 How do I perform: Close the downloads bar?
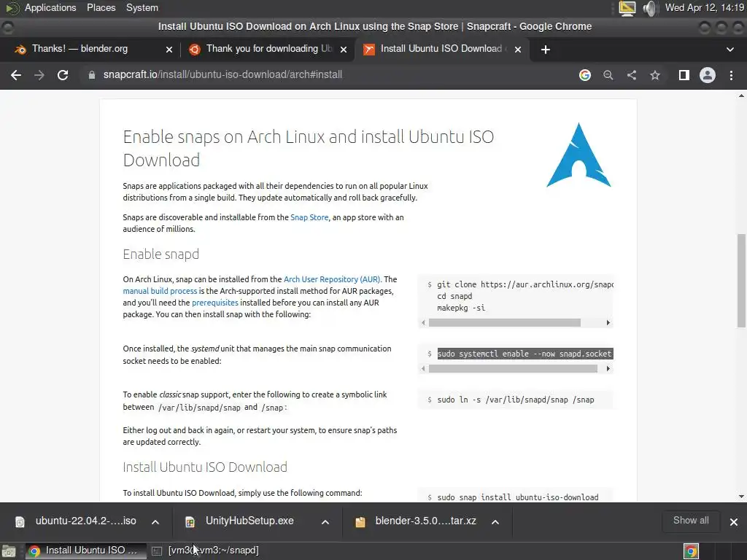[x=734, y=522]
